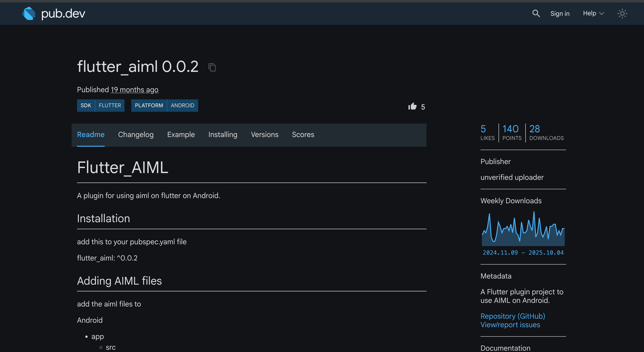Open the Example tab
This screenshot has height=352, width=644.
[181, 135]
